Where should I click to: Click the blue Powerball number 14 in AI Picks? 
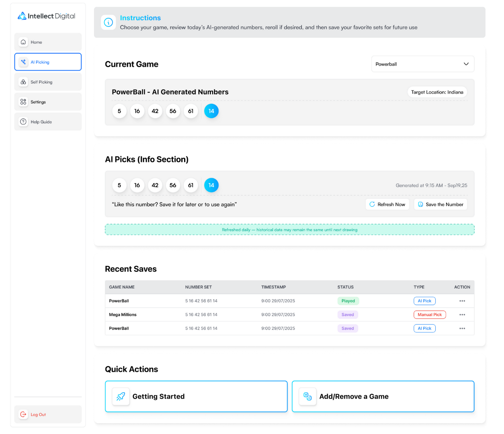pyautogui.click(x=211, y=185)
